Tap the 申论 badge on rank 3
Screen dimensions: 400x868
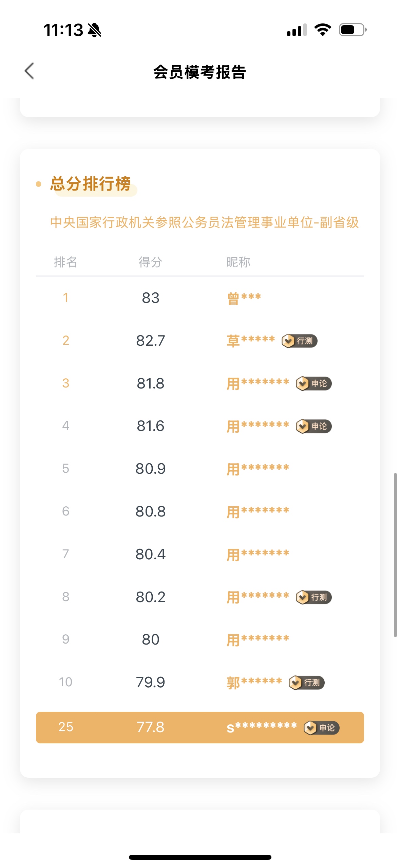tap(314, 383)
